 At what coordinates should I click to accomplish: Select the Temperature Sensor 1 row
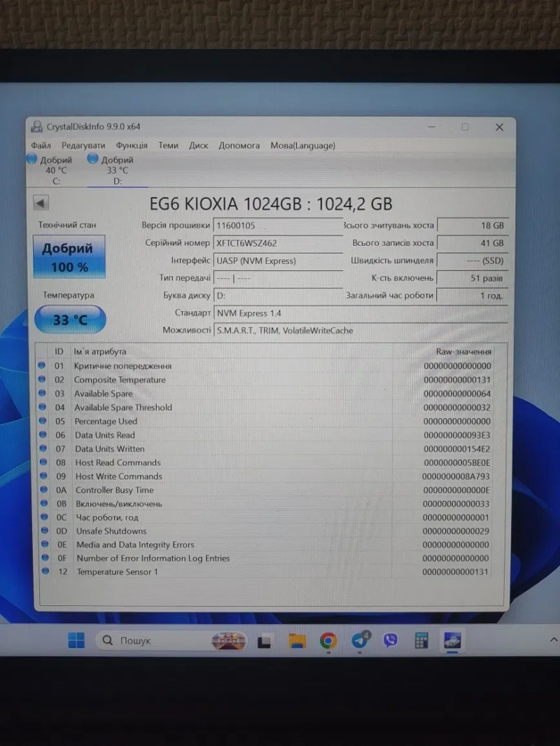tap(265, 572)
